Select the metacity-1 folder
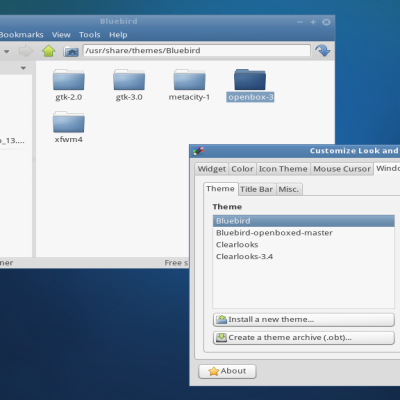The height and width of the screenshot is (400, 400). point(189,80)
